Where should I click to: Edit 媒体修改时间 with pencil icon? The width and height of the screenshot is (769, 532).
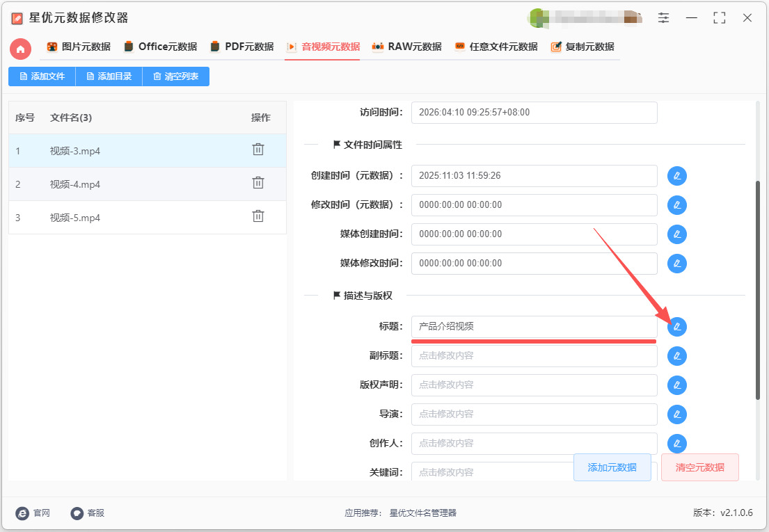click(x=677, y=264)
